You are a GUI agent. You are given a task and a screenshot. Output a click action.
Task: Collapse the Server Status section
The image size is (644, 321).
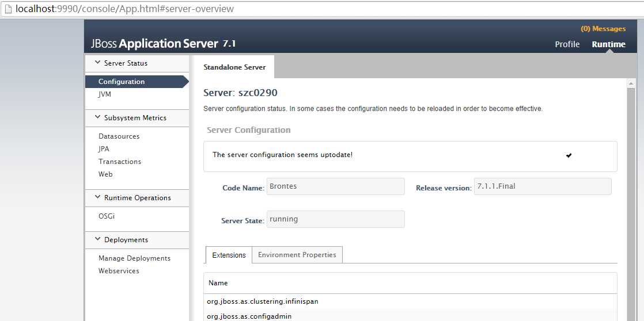point(97,63)
